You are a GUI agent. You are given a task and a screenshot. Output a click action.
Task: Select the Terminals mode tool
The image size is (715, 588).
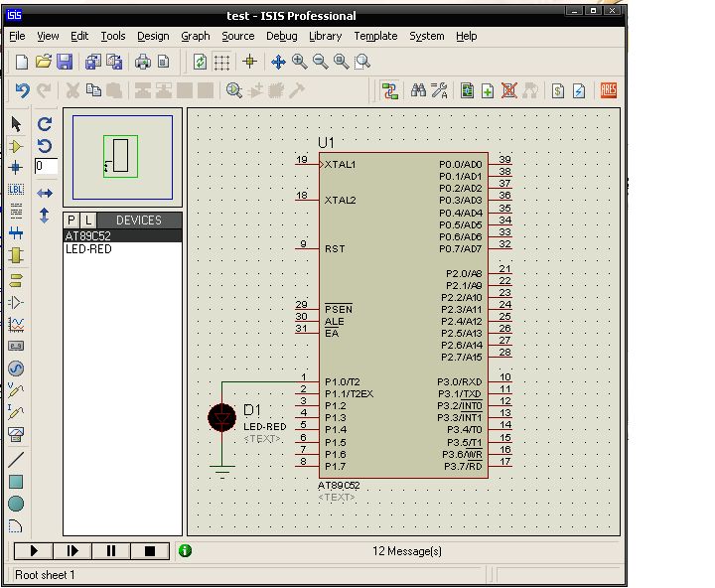tap(16, 280)
